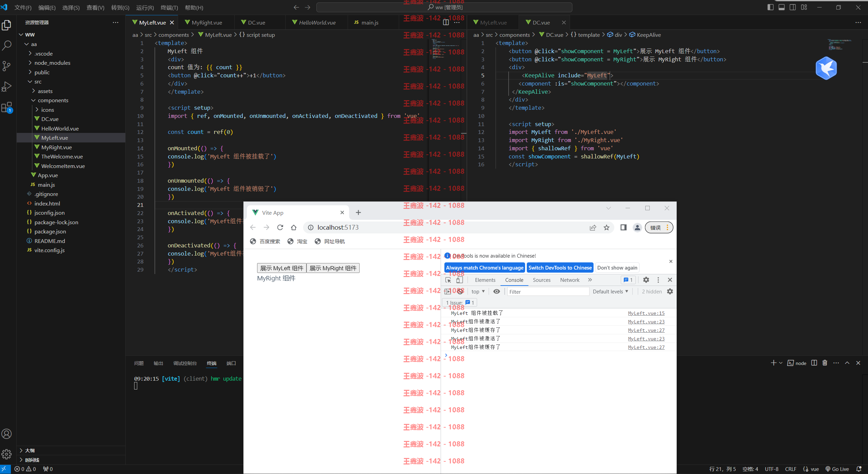The height and width of the screenshot is (474, 868).
Task: Expand the assets folder
Action: [45, 91]
